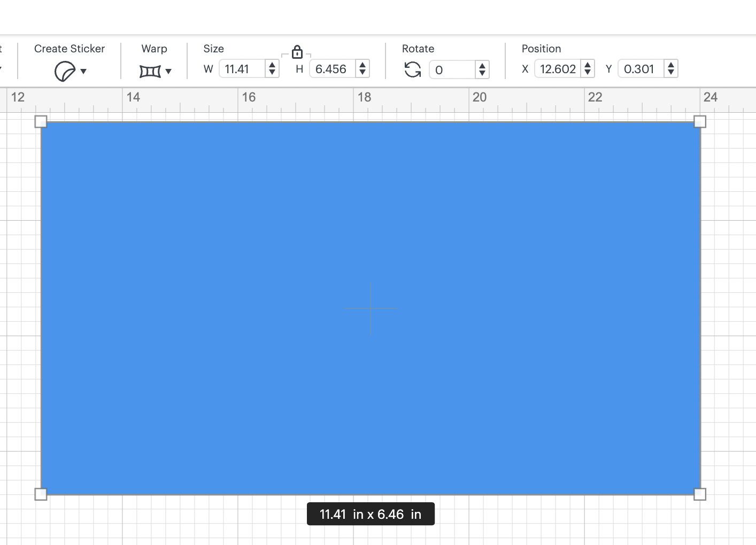Click the Position X stepper arrows
Screen dimensions: 756x545
(x=588, y=69)
